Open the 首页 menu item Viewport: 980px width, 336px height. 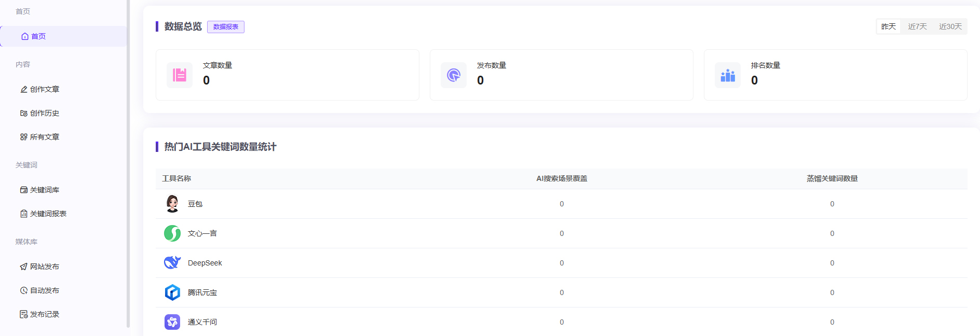pos(63,36)
